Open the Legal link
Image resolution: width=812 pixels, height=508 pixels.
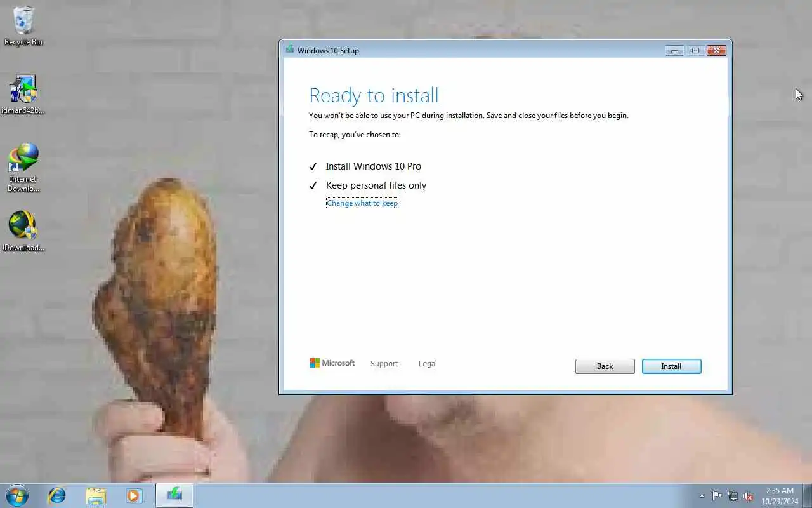(428, 364)
